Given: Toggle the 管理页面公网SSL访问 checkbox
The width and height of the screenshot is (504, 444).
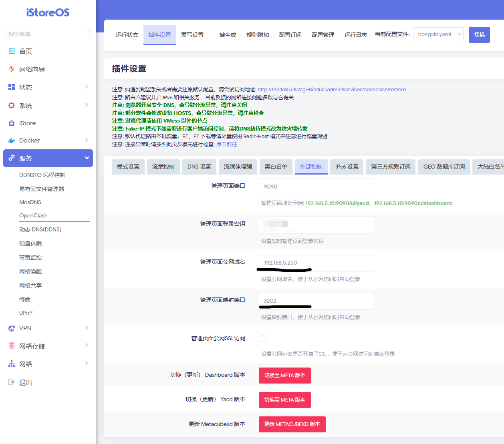Looking at the screenshot, I should click(x=263, y=339).
